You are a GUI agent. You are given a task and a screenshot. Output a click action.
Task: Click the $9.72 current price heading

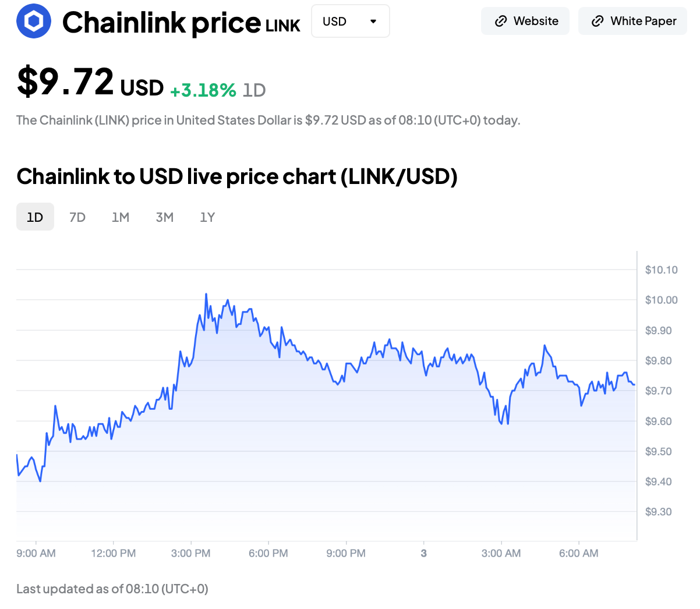[65, 82]
